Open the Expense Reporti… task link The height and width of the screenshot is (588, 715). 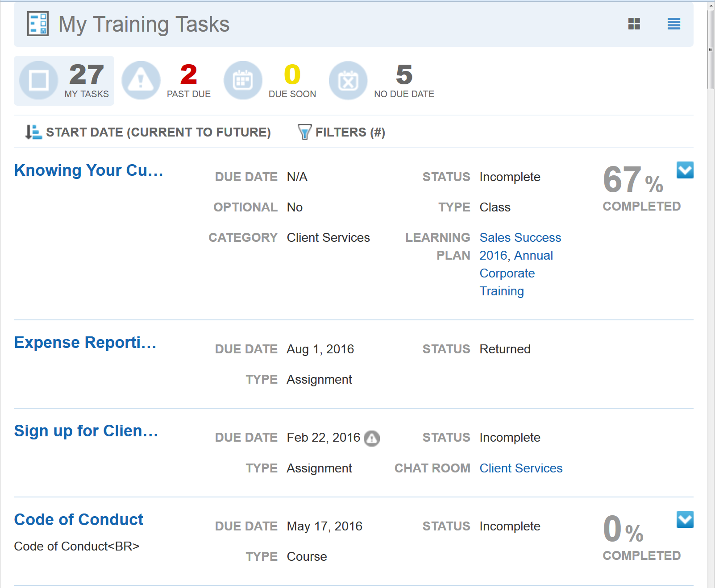point(85,343)
